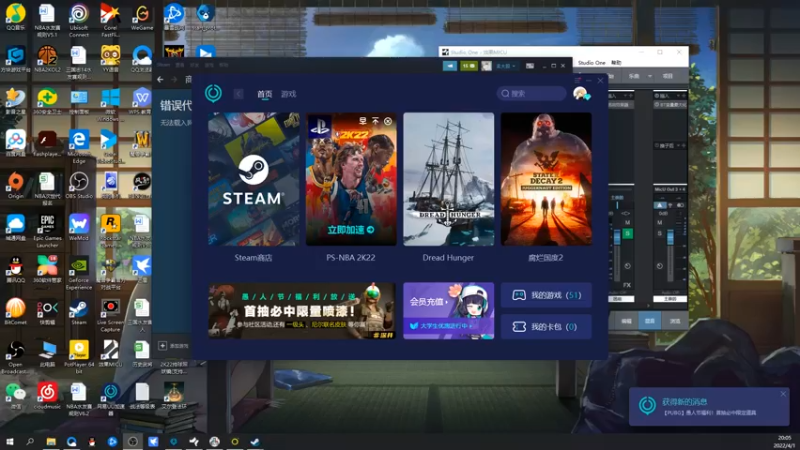Screen dimensions: 800x450
Task: Select the 腐烂国度2 game card
Action: click(546, 179)
